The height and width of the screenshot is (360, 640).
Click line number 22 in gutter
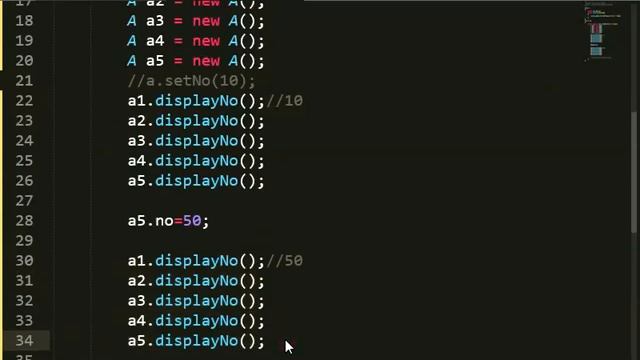tap(24, 100)
